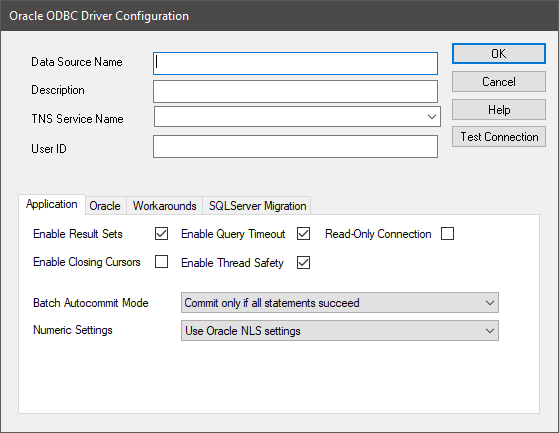Click the User ID input field
Viewport: 559px width, 433px height.
295,146
